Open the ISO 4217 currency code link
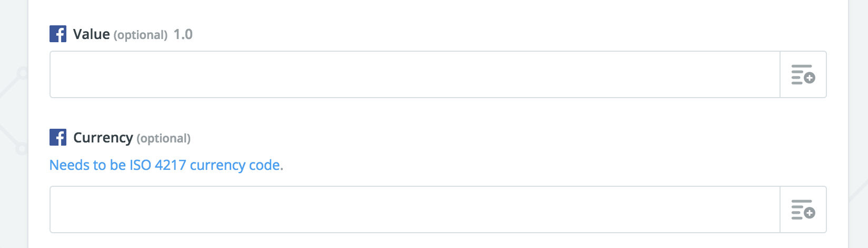Viewport: 868px width, 248px height. pyautogui.click(x=166, y=165)
